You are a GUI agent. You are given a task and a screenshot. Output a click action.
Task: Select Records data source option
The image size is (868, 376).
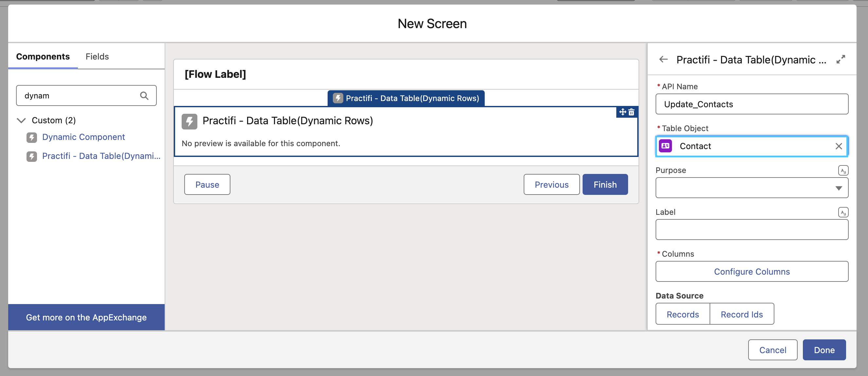click(x=683, y=314)
